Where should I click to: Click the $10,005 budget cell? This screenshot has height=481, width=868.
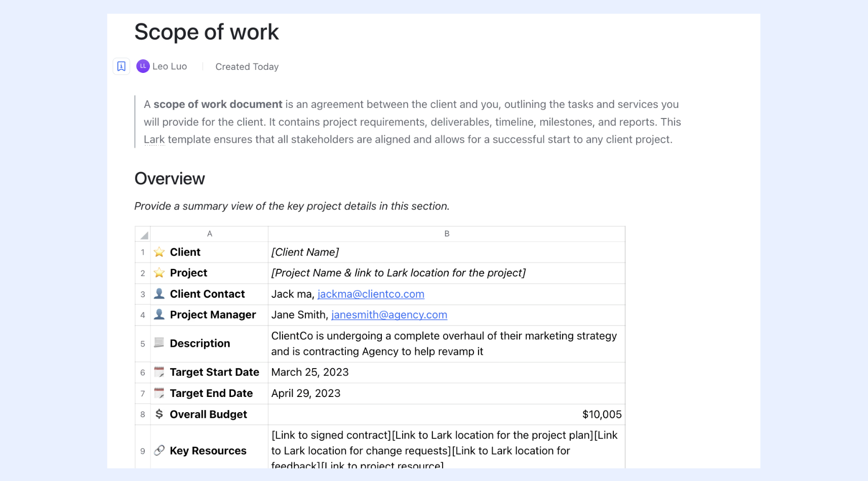click(447, 415)
